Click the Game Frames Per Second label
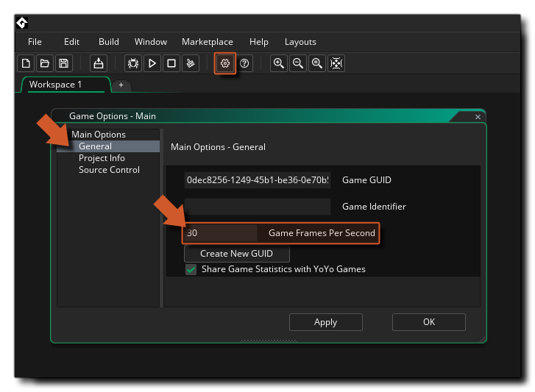This screenshot has height=392, width=535. pyautogui.click(x=322, y=233)
